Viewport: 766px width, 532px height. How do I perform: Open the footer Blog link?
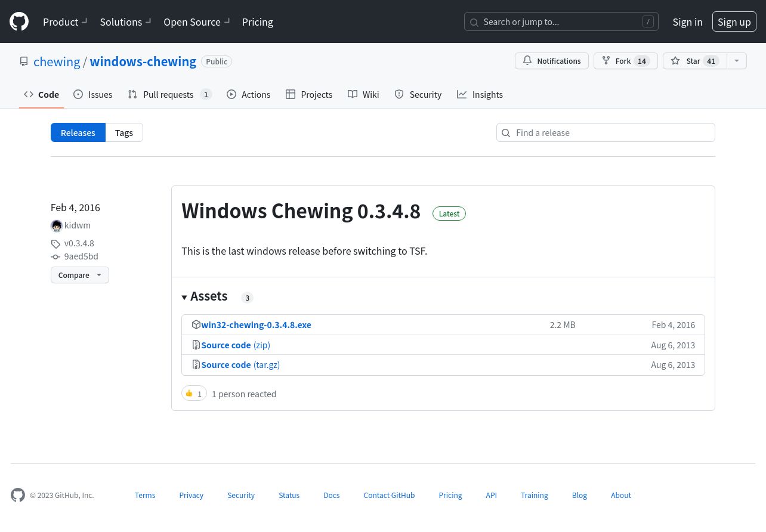(x=579, y=495)
